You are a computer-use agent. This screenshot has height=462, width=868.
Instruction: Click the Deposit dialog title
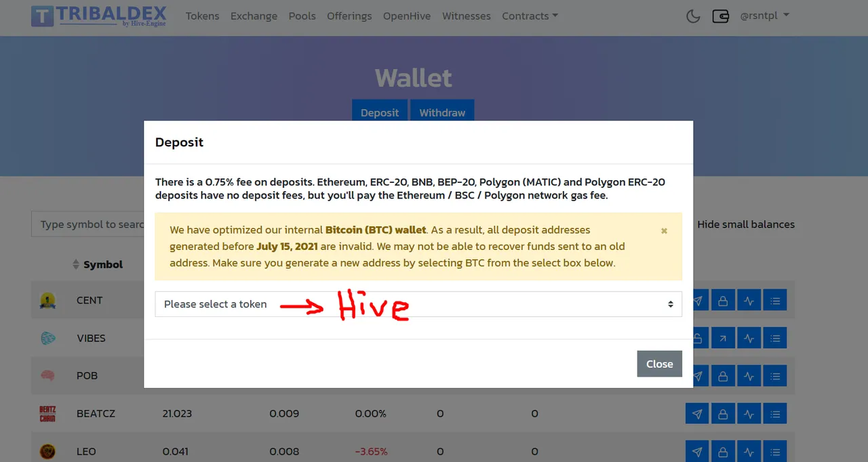pyautogui.click(x=179, y=142)
